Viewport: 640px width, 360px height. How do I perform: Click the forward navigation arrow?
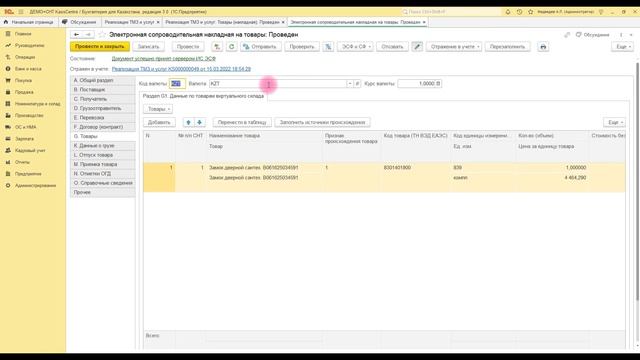(x=88, y=35)
